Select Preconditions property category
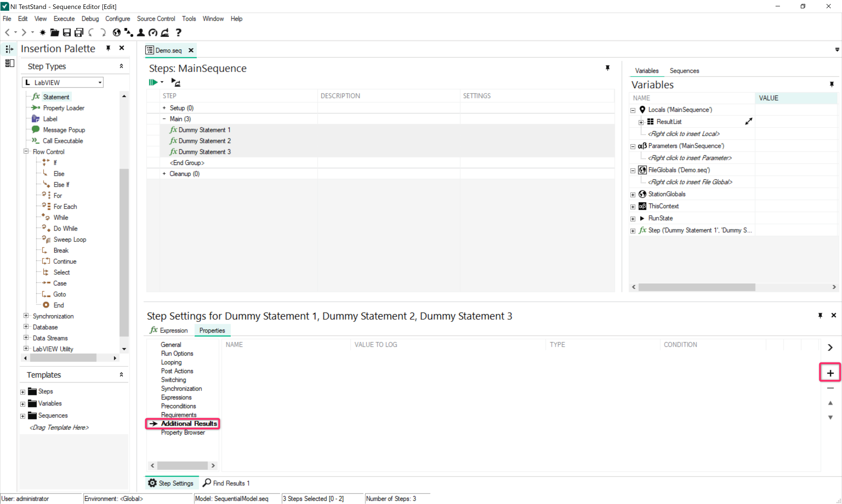Viewport: 842px width, 504px height. coord(178,406)
